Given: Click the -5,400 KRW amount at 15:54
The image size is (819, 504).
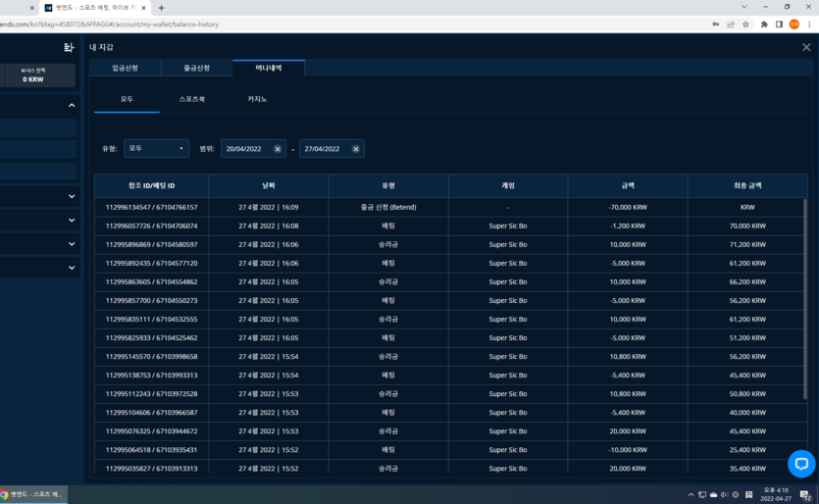Looking at the screenshot, I should pyautogui.click(x=628, y=376).
